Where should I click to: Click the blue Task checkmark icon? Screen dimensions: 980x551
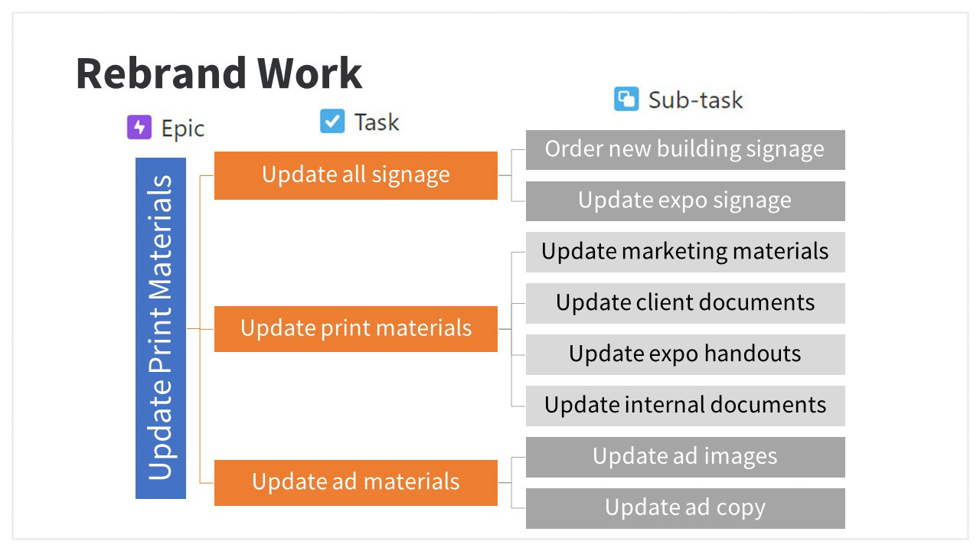pyautogui.click(x=332, y=121)
